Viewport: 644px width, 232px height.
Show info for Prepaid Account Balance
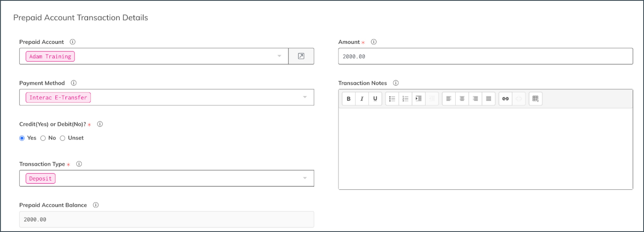pyautogui.click(x=96, y=205)
